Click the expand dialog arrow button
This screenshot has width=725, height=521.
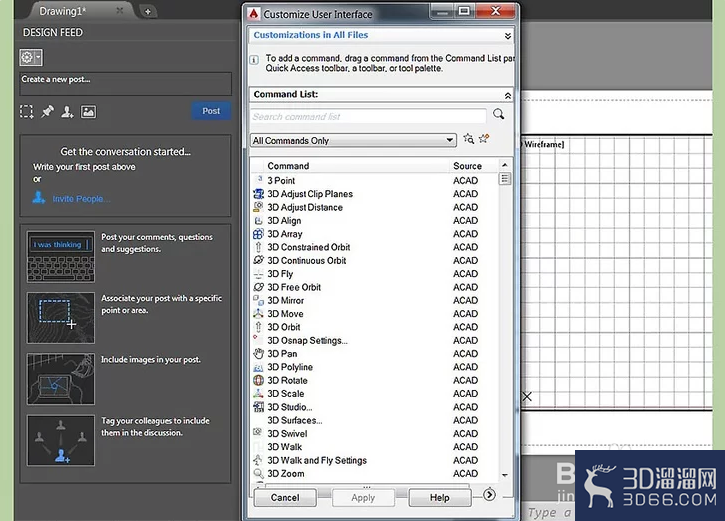[x=489, y=495]
